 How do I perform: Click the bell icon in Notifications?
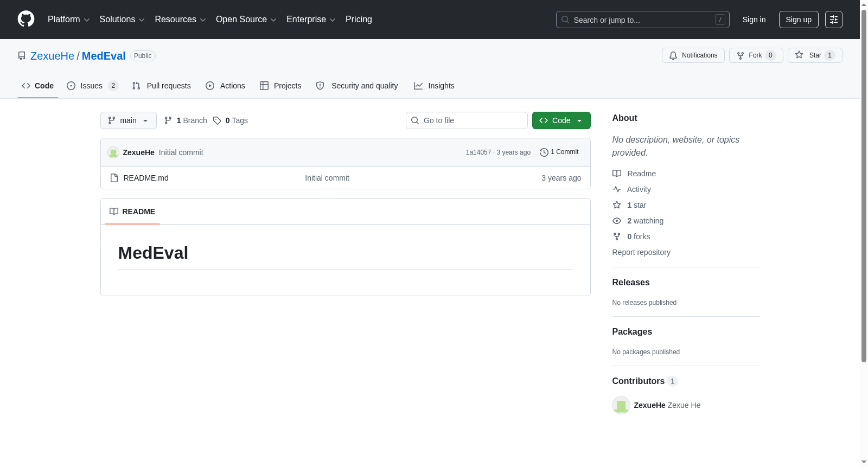click(673, 55)
